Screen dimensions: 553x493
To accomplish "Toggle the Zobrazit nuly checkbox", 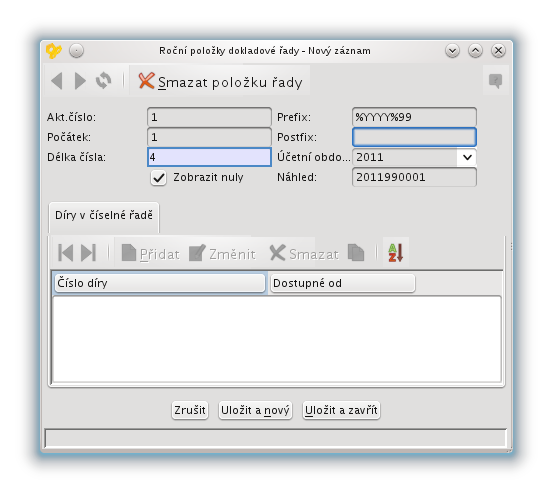I will click(158, 177).
